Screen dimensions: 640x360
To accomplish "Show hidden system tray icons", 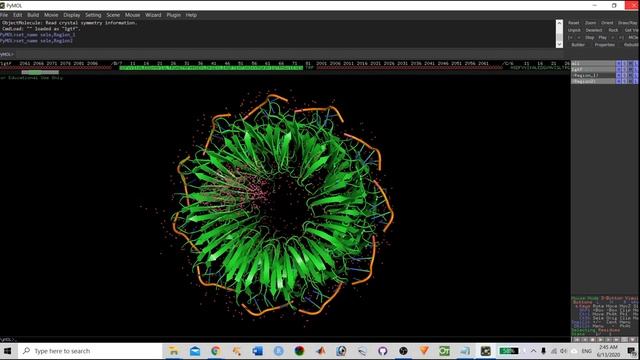I will pyautogui.click(x=533, y=351).
